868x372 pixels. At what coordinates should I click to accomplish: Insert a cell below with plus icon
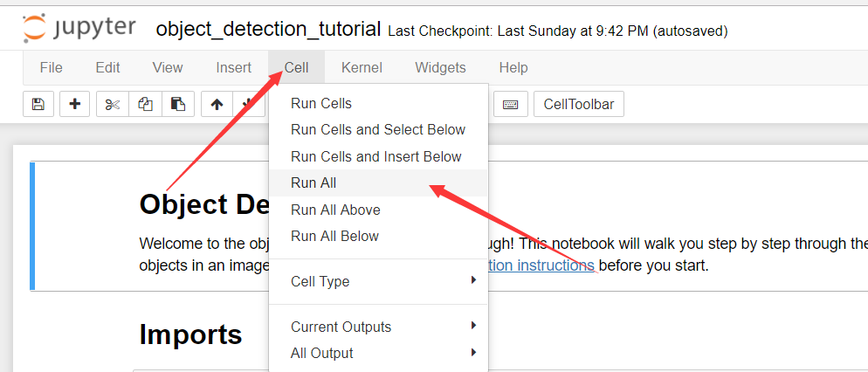tap(75, 105)
